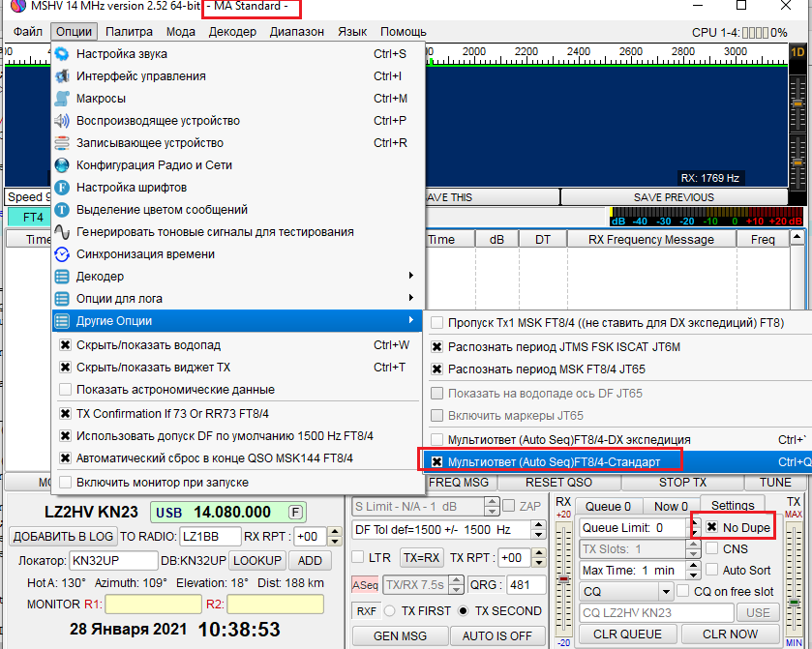Image resolution: width=812 pixels, height=649 pixels.
Task: Click the clock icon for Синхронизация времени
Action: (x=62, y=254)
